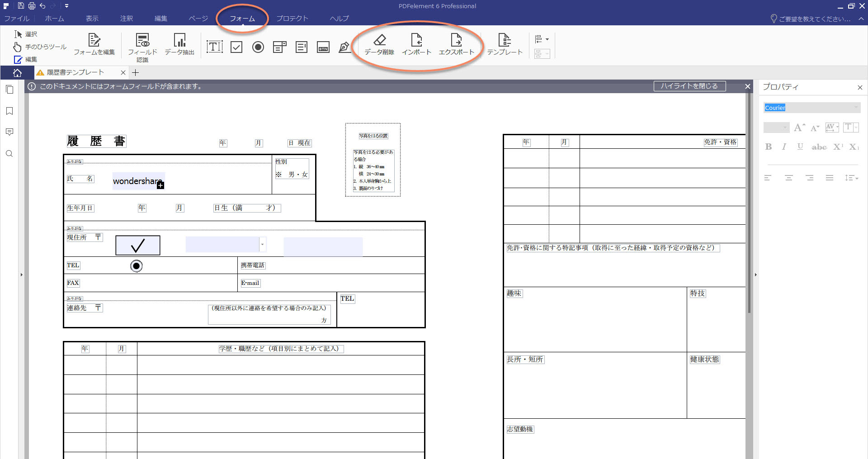Close the プロパティ panel
Viewport: 868px width, 459px height.
tap(860, 87)
